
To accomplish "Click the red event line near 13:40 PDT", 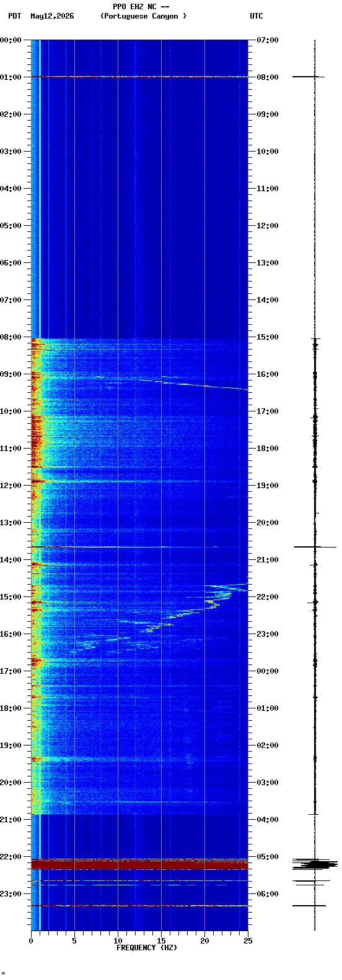I will click(139, 547).
